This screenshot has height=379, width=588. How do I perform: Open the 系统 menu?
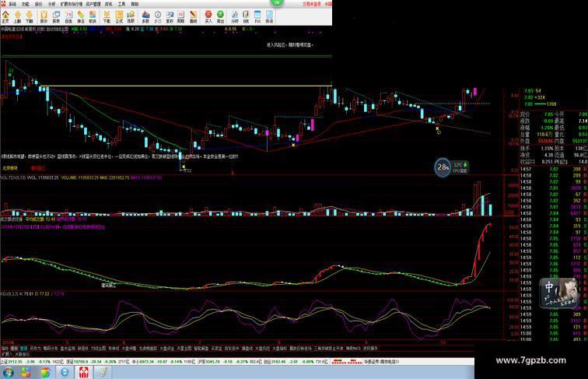click(x=12, y=4)
